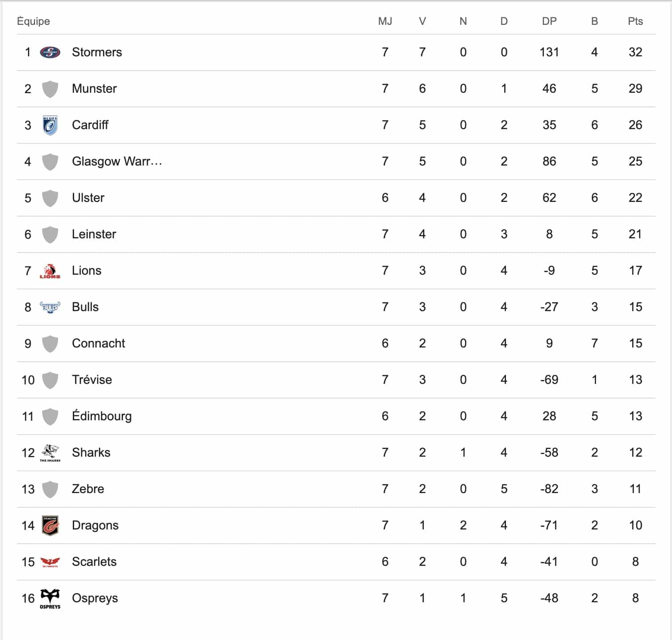Click the Bulls horned logo
This screenshot has width=672, height=640.
[x=50, y=307]
